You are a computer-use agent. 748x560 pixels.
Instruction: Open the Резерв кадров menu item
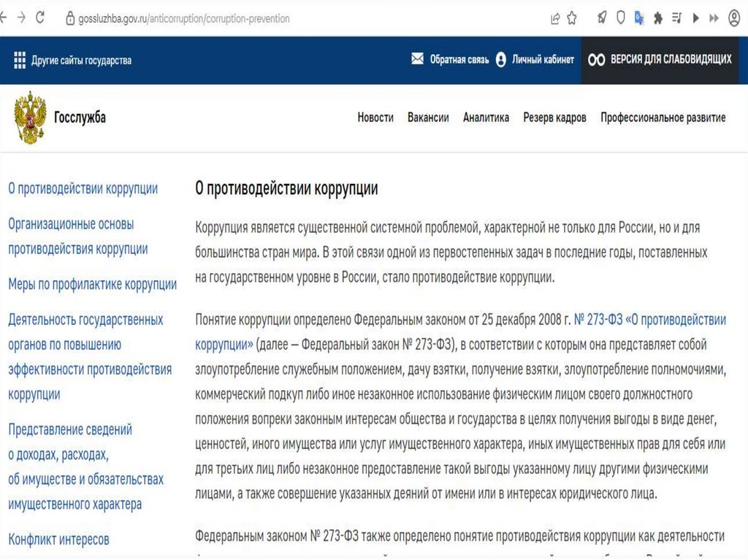(x=554, y=118)
